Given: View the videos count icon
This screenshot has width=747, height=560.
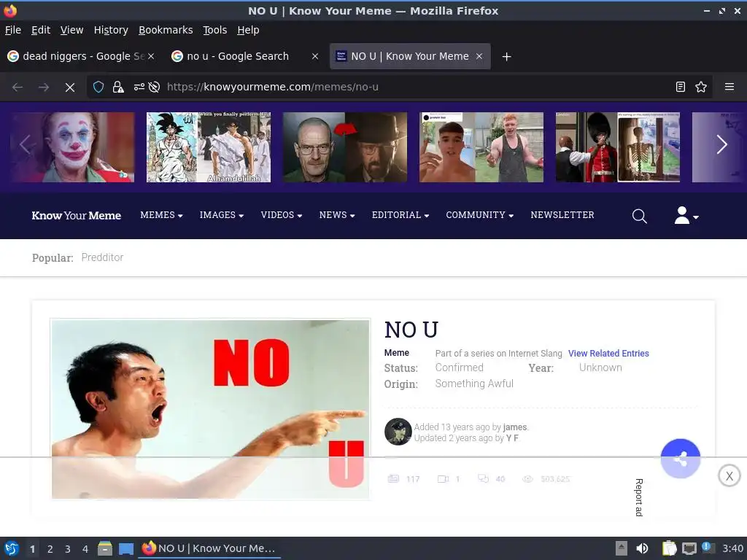Looking at the screenshot, I should pos(443,478).
